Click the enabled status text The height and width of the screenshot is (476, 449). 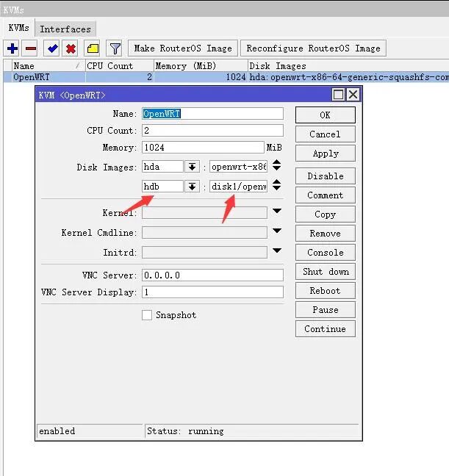pos(57,431)
